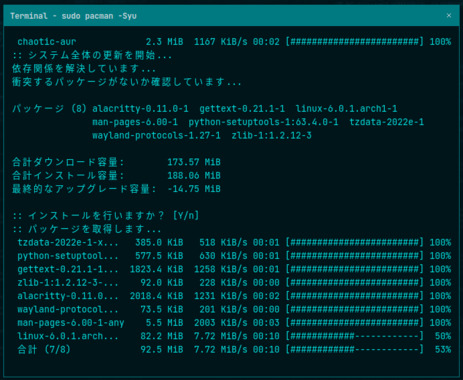The image size is (463, 380).
Task: Click the tzdata row progress bar
Action: [355, 242]
